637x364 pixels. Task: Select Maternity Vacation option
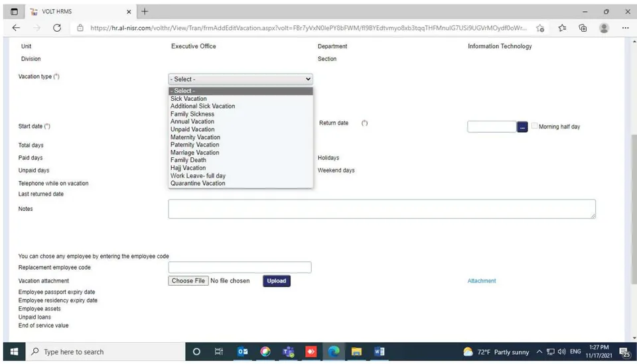240,137
